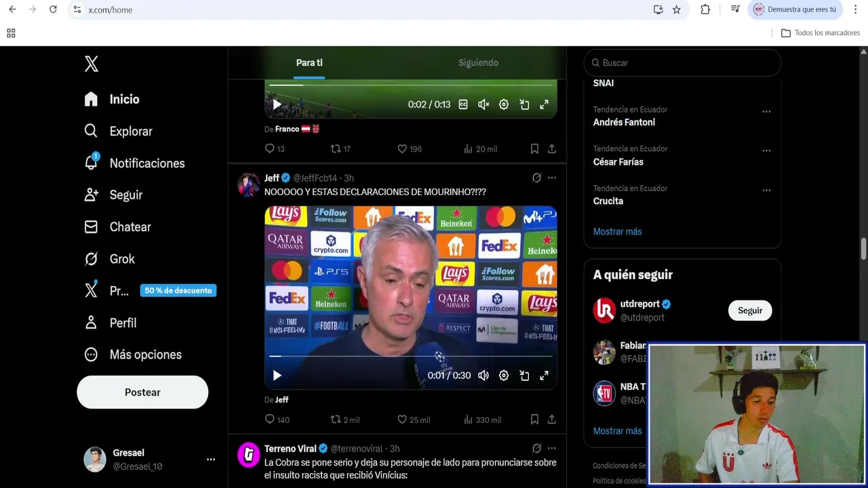Viewport: 868px width, 488px height.
Task: Toggle picture-in-picture on Jeff's video
Action: pyautogui.click(x=524, y=375)
